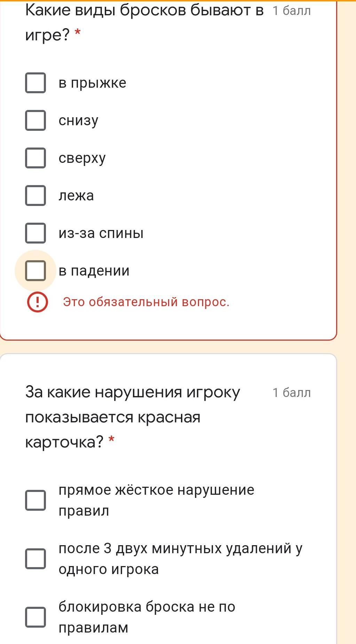Click the 'лежа' option label
The height and width of the screenshot is (644, 356).
pyautogui.click(x=76, y=196)
